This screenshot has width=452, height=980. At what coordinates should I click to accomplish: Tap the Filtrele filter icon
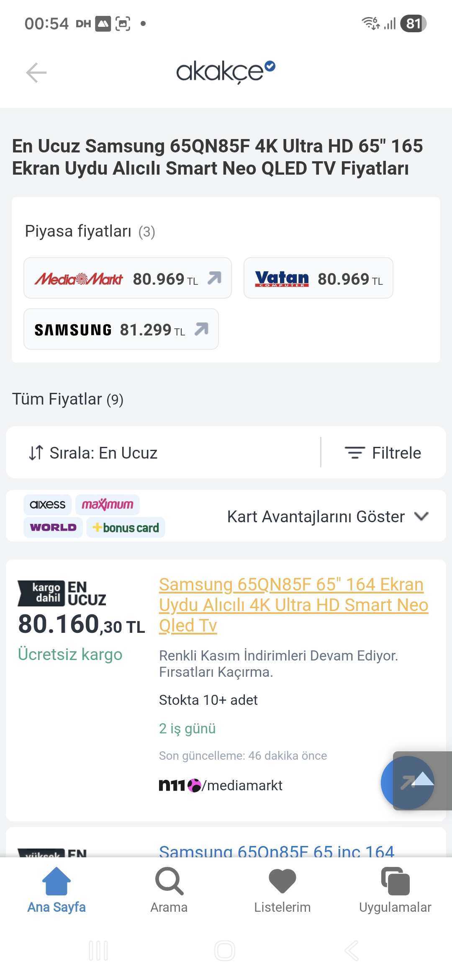354,453
